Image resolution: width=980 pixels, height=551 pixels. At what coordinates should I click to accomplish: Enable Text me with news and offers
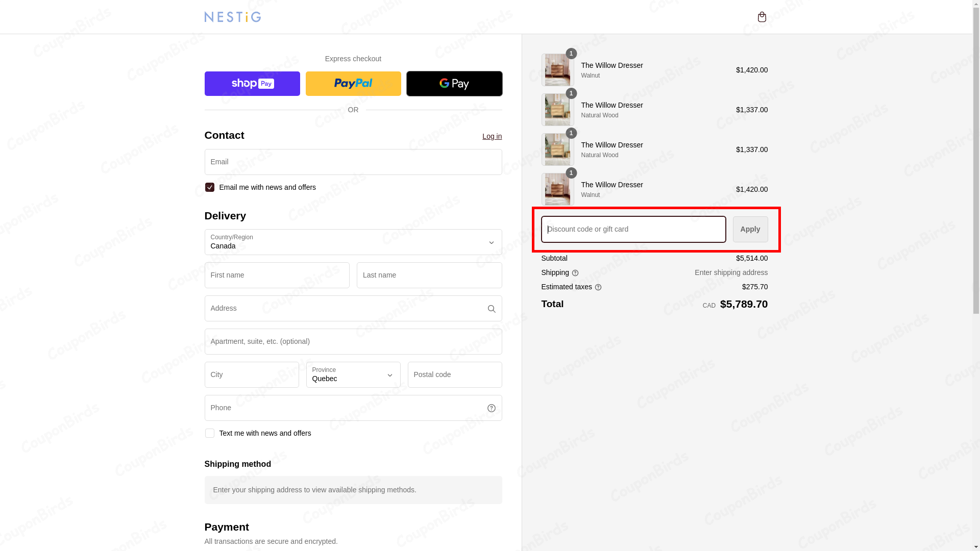coord(209,433)
